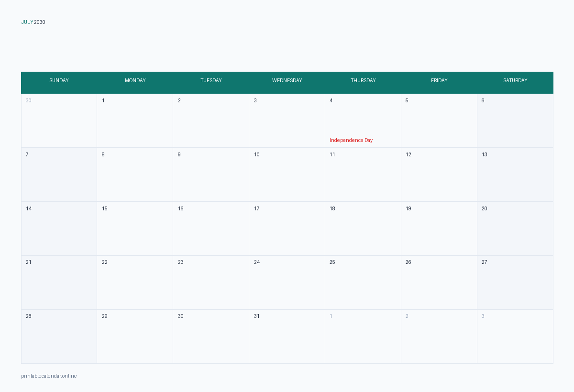This screenshot has width=574, height=392.
Task: Select date 20 in July
Action: [x=515, y=229]
